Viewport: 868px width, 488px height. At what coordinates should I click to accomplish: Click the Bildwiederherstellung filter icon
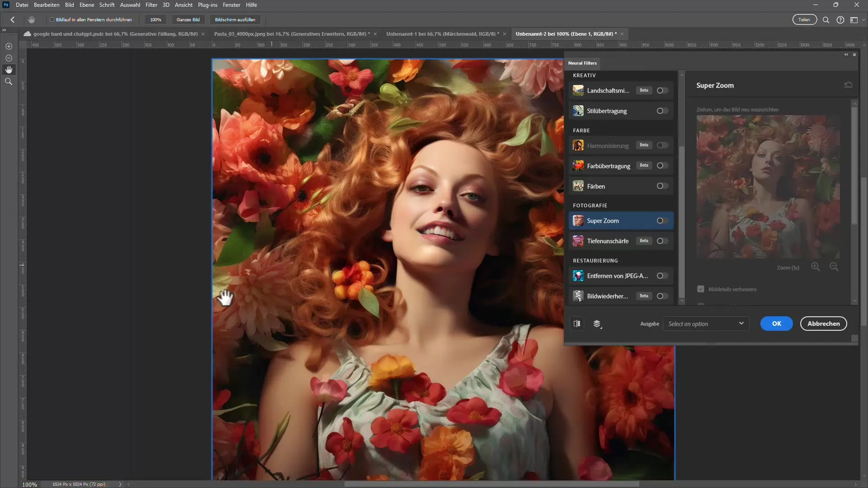578,296
